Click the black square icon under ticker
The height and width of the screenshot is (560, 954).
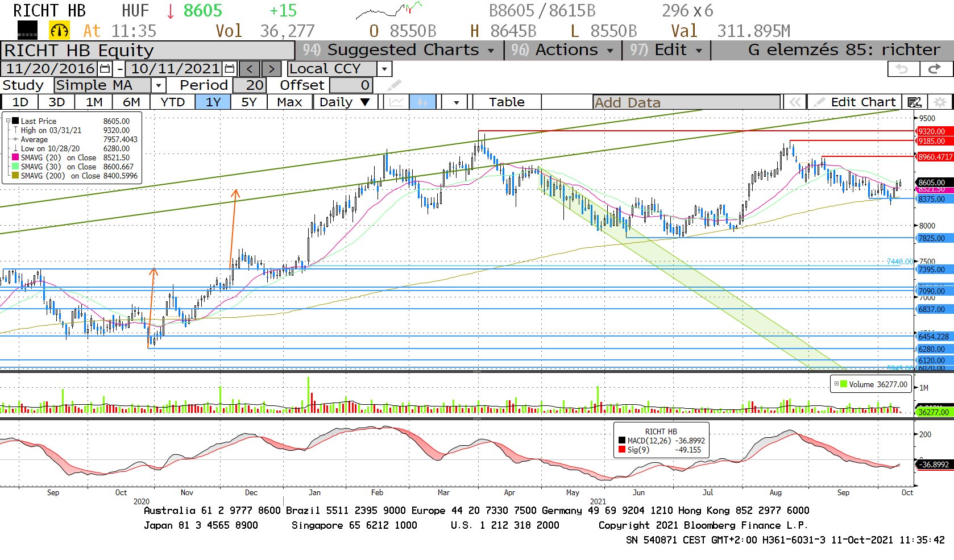coord(27,30)
